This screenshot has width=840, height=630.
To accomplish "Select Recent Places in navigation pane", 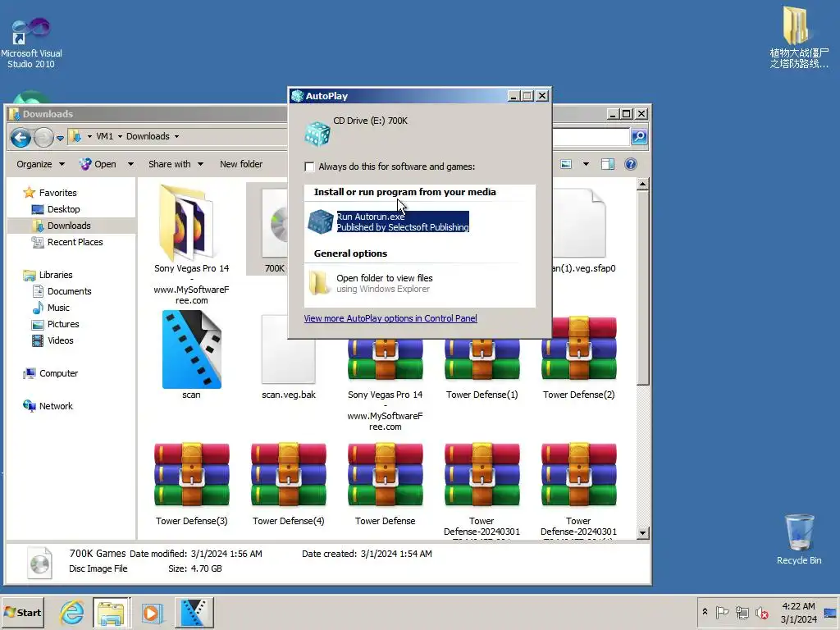I will click(67, 242).
